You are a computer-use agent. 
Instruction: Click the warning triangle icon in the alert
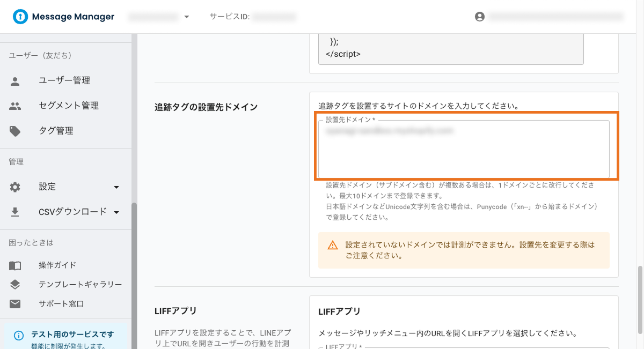pyautogui.click(x=333, y=245)
